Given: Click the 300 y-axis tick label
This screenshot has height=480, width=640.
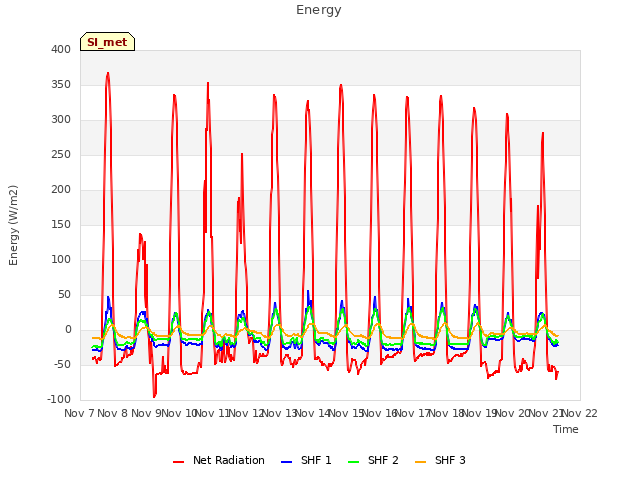Looking at the screenshot, I should [61, 120].
